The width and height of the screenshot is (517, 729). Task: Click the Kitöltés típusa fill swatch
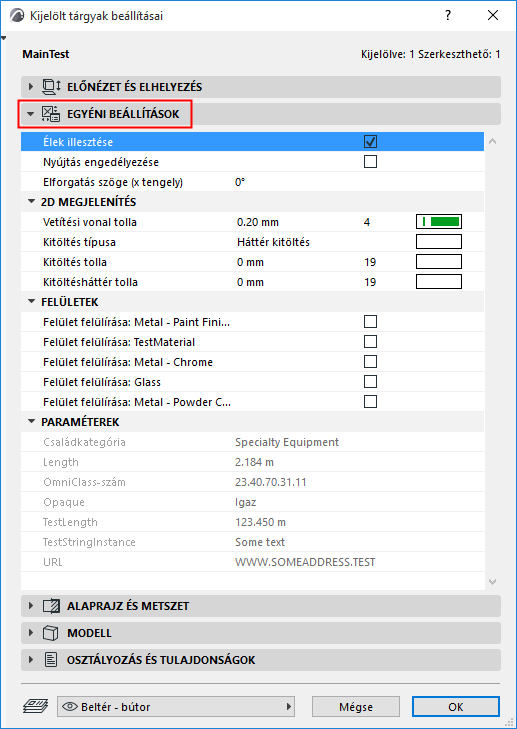(x=439, y=242)
